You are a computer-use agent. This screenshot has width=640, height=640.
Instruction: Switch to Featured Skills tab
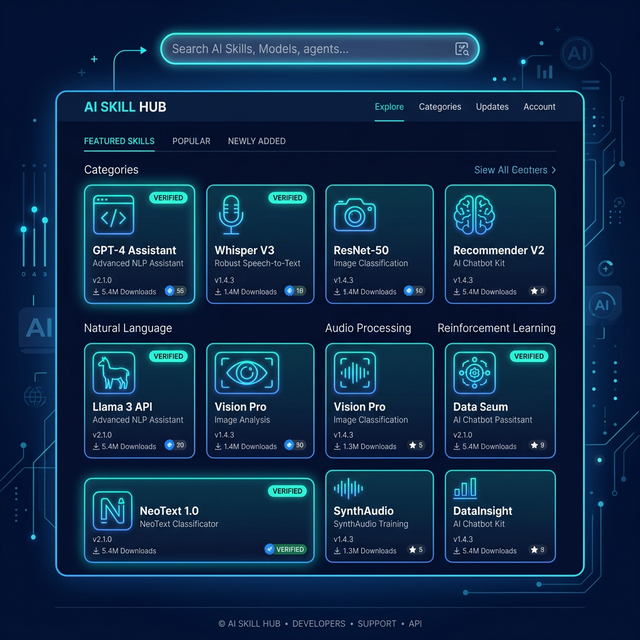click(119, 141)
